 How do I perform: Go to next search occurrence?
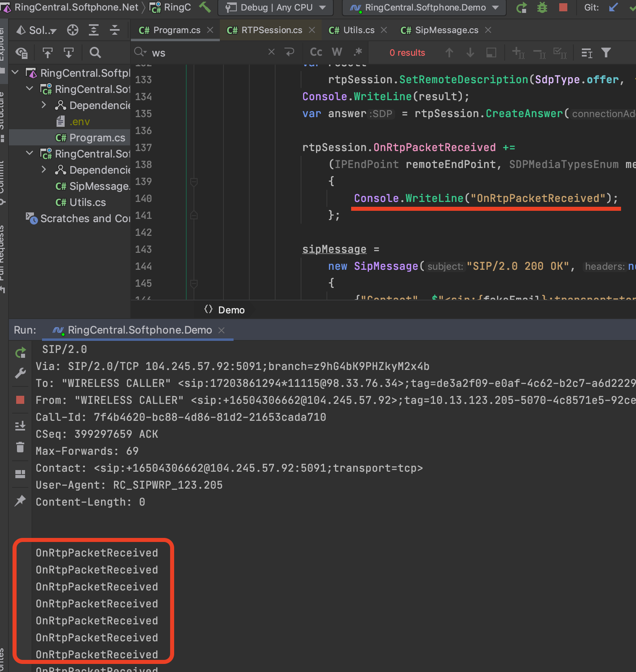tap(470, 52)
